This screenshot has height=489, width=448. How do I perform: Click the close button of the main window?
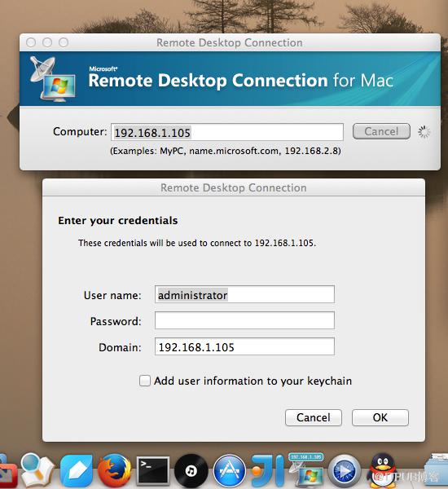(x=31, y=42)
